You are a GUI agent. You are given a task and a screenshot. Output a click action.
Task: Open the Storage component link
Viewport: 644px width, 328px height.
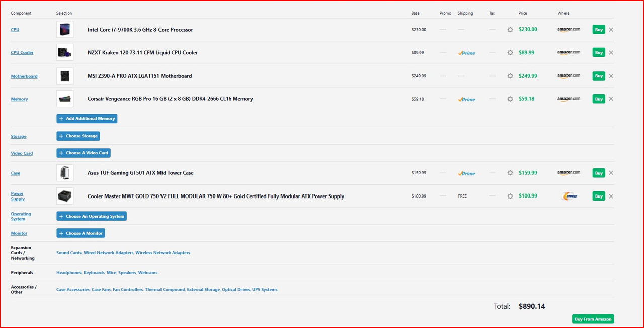(x=19, y=137)
